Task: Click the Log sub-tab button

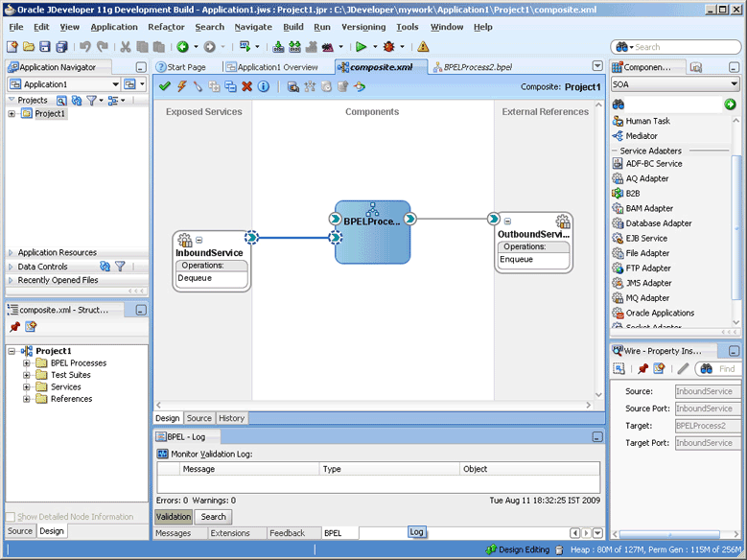Action: [417, 532]
